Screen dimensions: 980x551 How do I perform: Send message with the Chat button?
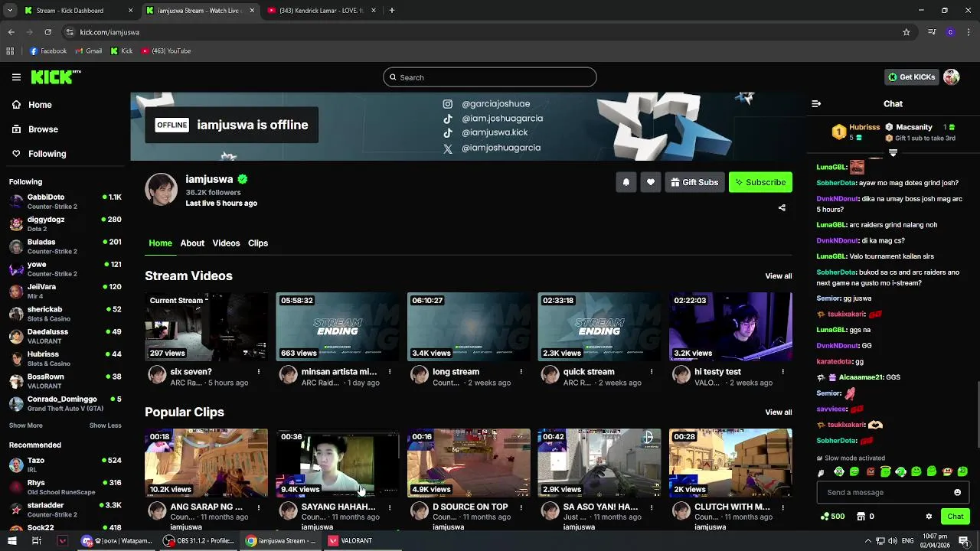click(x=955, y=517)
